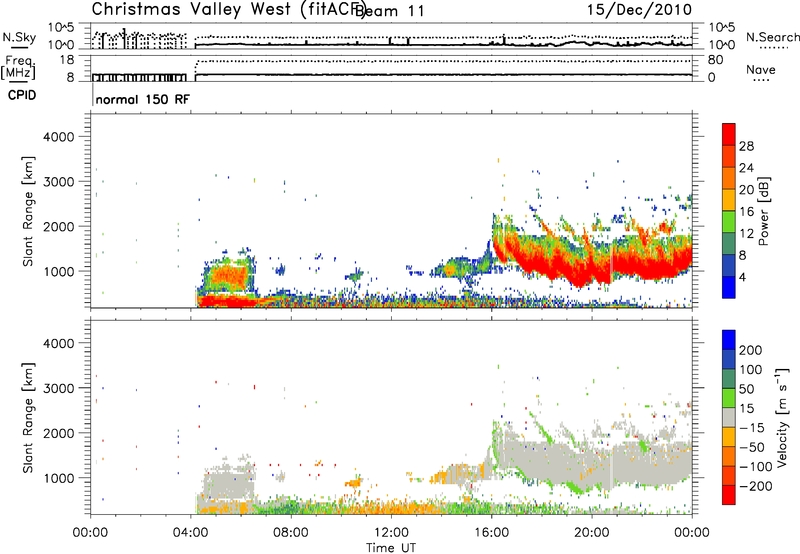Click the 'Power [dB]' colorbar title

764,211
